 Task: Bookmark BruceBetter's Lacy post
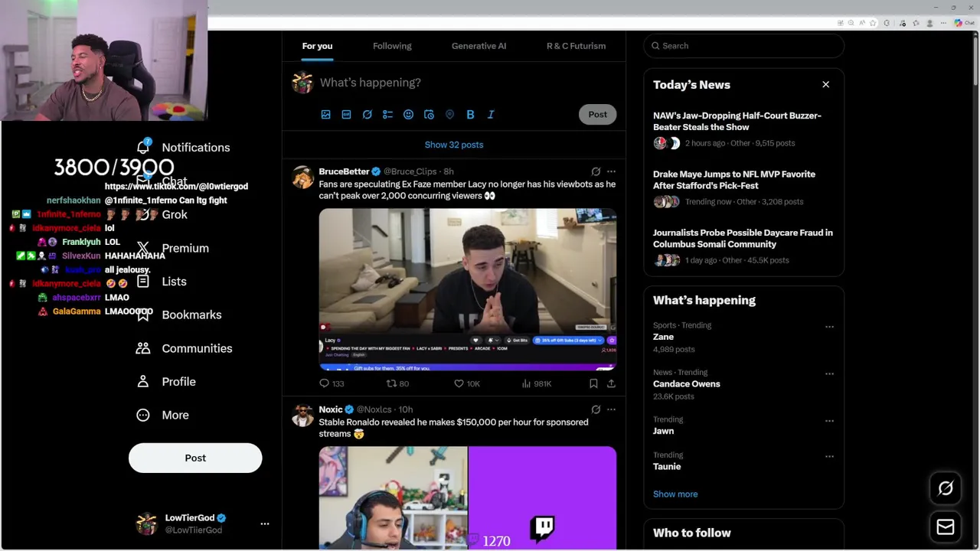point(593,383)
